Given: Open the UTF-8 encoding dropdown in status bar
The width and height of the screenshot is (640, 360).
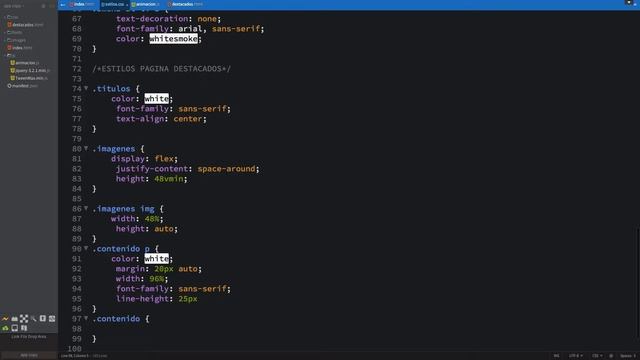Looking at the screenshot, I should pos(576,356).
